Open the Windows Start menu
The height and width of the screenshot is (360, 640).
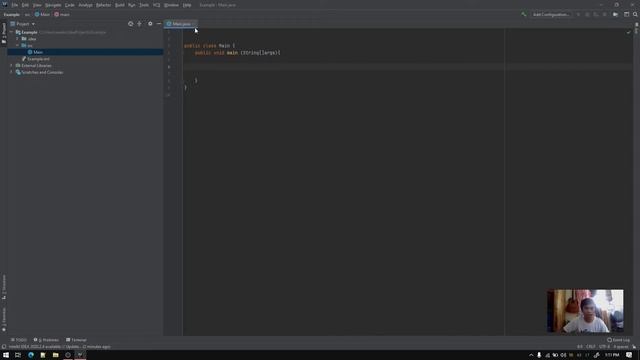coord(6,355)
